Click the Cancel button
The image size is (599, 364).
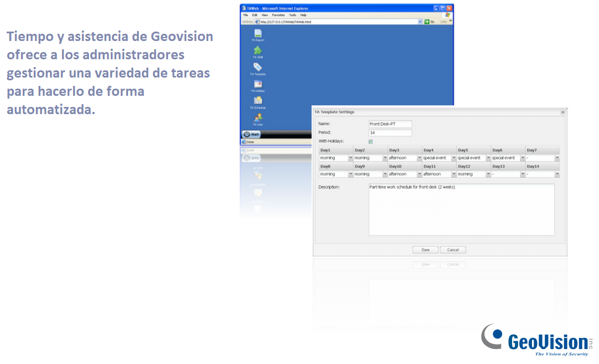453,250
